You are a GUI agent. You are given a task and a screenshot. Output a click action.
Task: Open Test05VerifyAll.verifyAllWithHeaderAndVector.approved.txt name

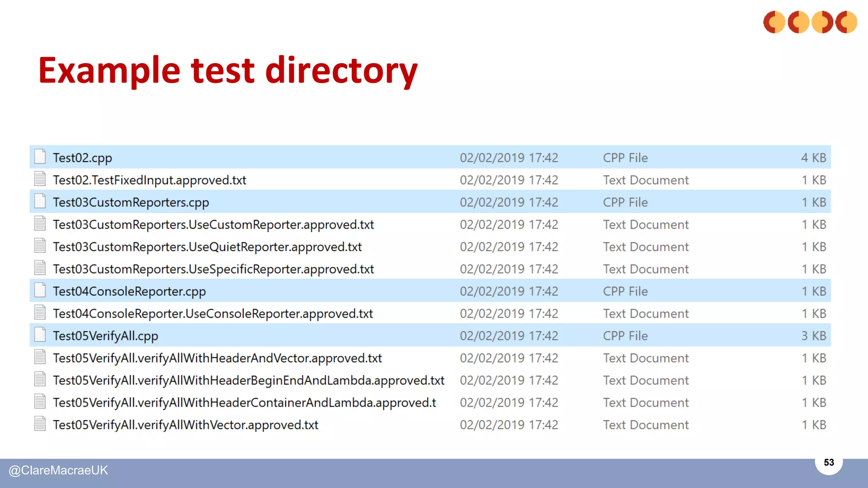point(217,358)
